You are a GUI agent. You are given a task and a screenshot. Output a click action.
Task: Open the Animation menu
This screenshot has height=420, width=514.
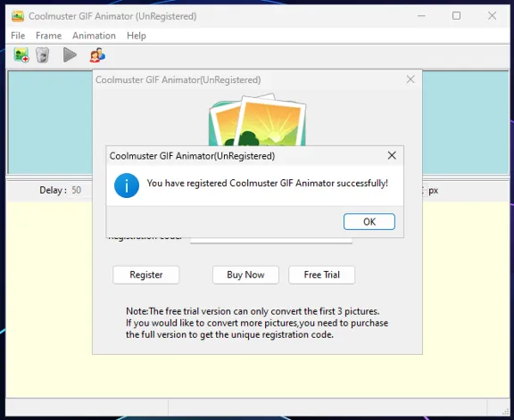click(x=94, y=36)
